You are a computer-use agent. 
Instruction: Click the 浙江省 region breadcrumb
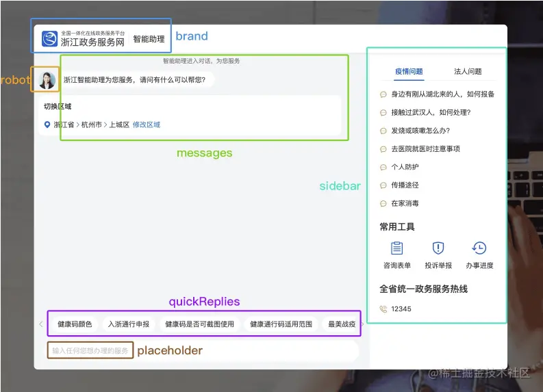pyautogui.click(x=64, y=125)
